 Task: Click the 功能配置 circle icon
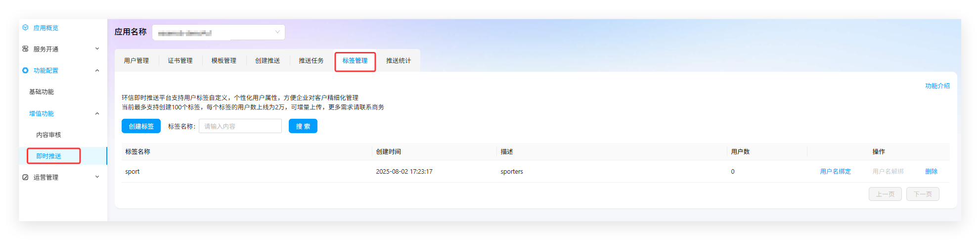tap(25, 70)
